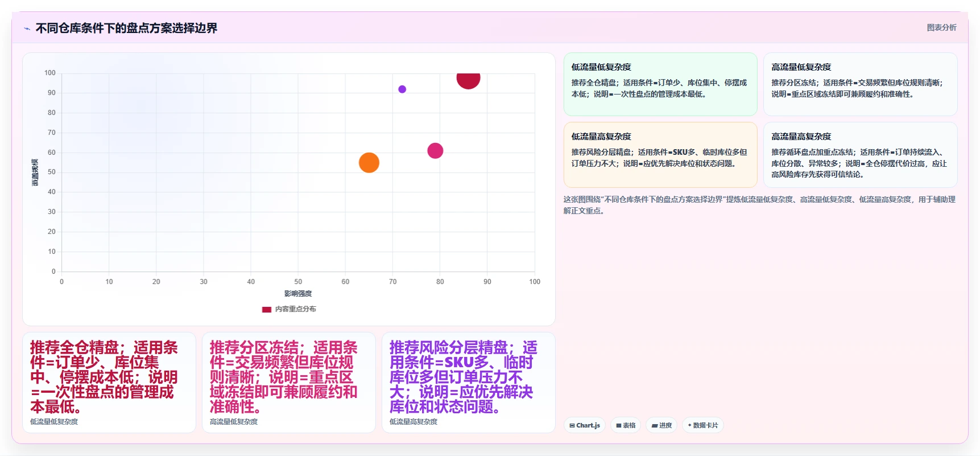Click the 覆盖规模 y-axis title
Viewport: 980px width, 456px height.
(x=35, y=172)
